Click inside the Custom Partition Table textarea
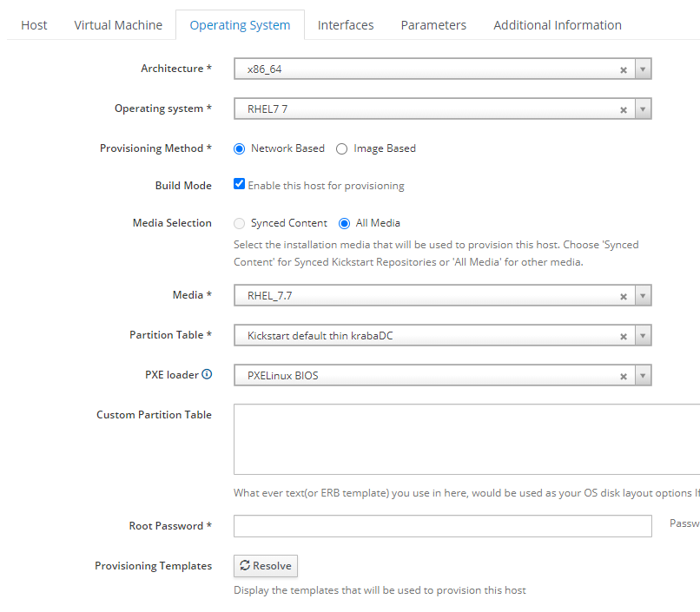 [466, 438]
